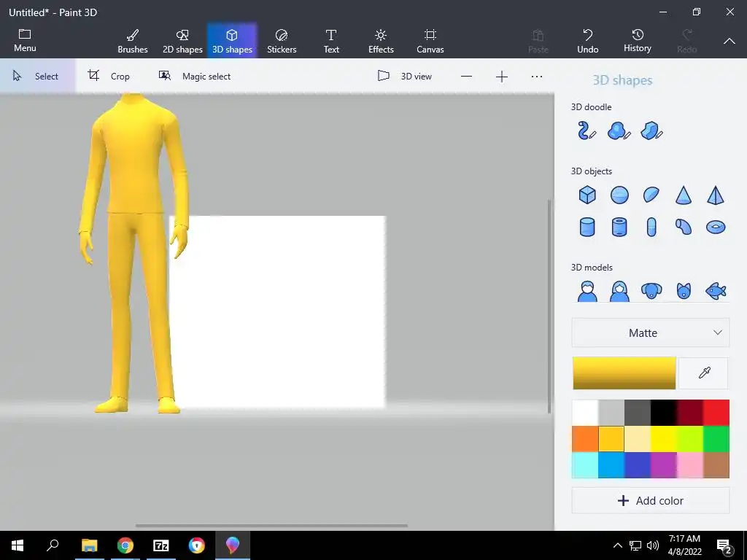Open the more options ellipsis

537,76
